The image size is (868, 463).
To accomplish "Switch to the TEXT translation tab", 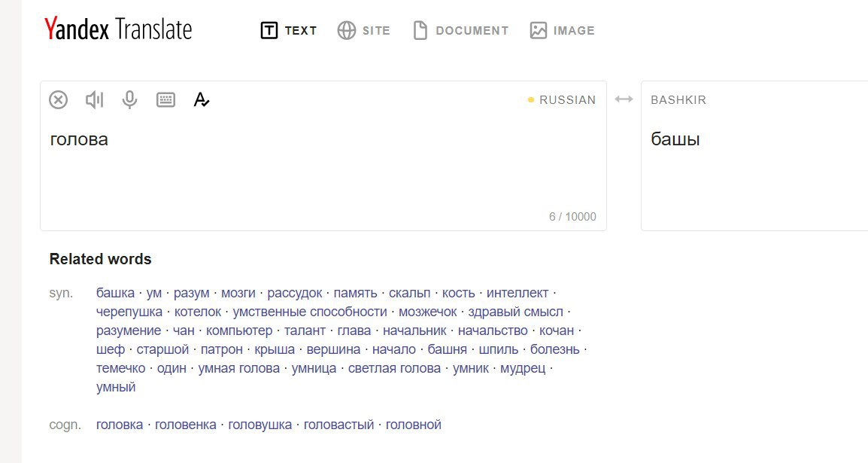I will pos(288,30).
